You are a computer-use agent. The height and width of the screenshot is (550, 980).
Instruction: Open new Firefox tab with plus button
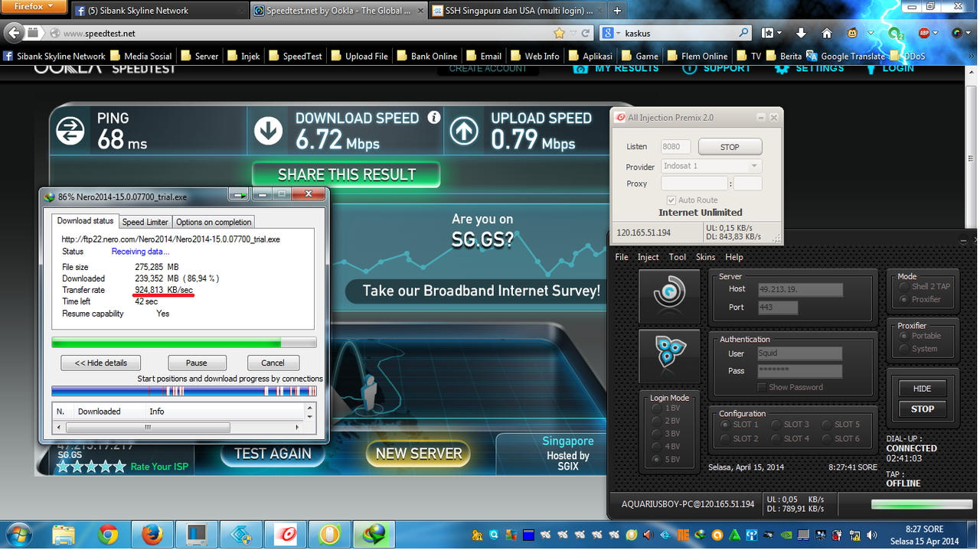(x=617, y=11)
